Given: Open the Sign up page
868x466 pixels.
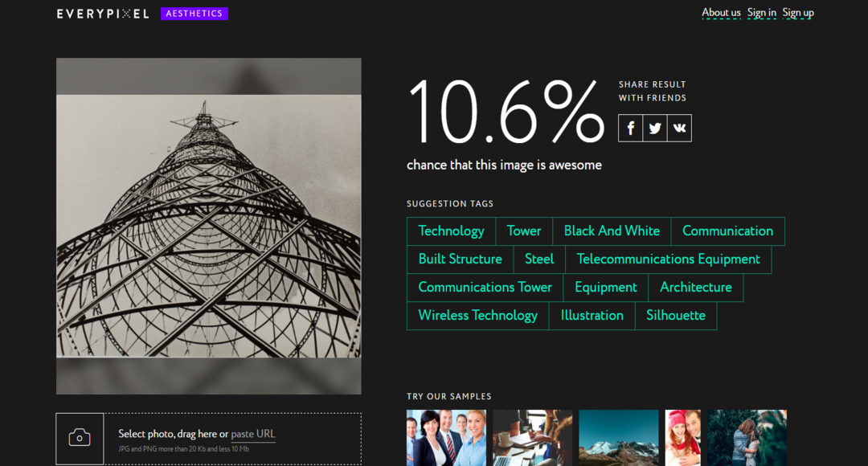Looking at the screenshot, I should [798, 13].
